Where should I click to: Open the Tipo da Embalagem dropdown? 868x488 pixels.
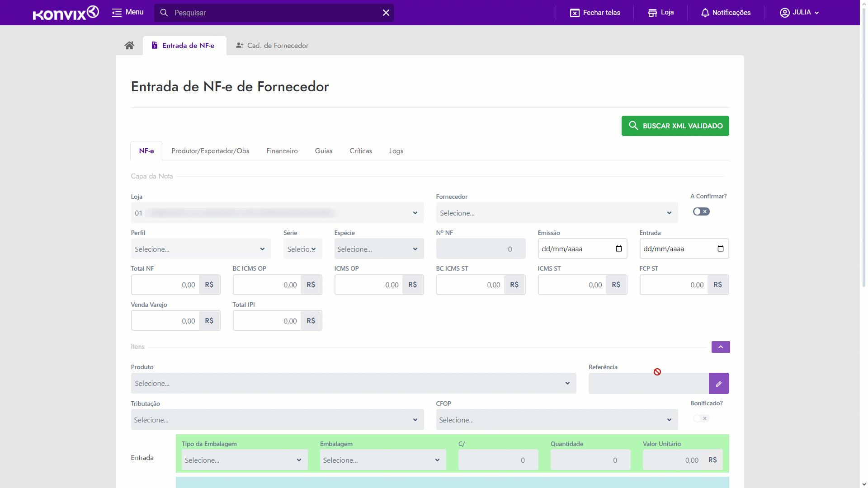click(244, 460)
